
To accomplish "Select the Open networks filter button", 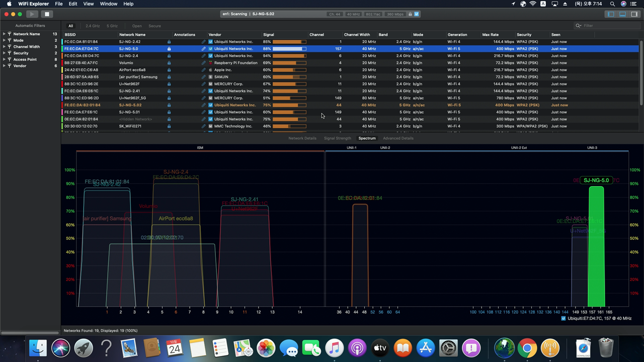I will point(137,26).
